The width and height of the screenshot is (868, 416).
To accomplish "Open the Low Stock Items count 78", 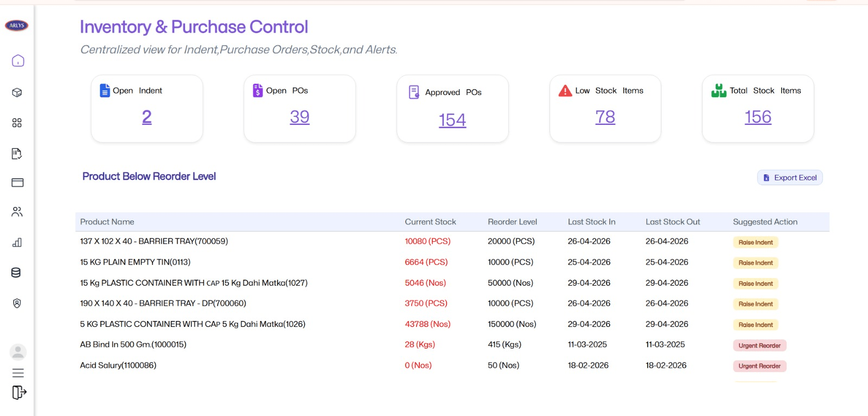I will pyautogui.click(x=605, y=117).
